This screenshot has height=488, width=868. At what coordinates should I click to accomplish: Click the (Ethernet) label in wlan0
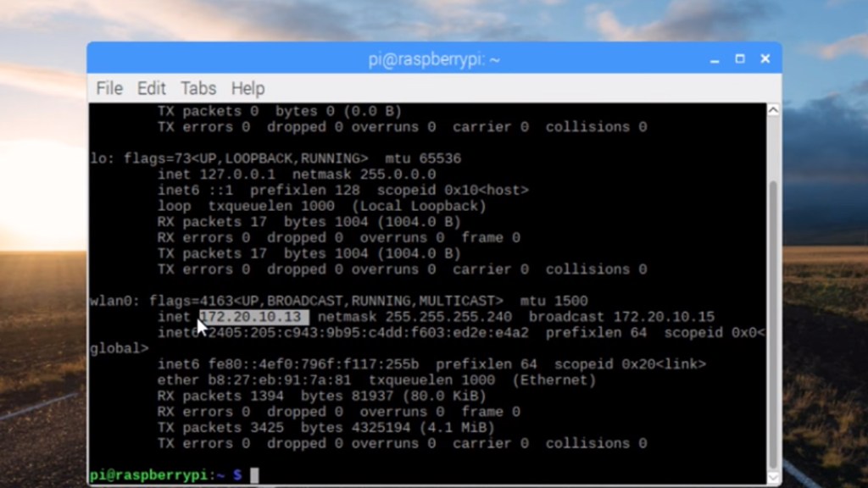(554, 380)
